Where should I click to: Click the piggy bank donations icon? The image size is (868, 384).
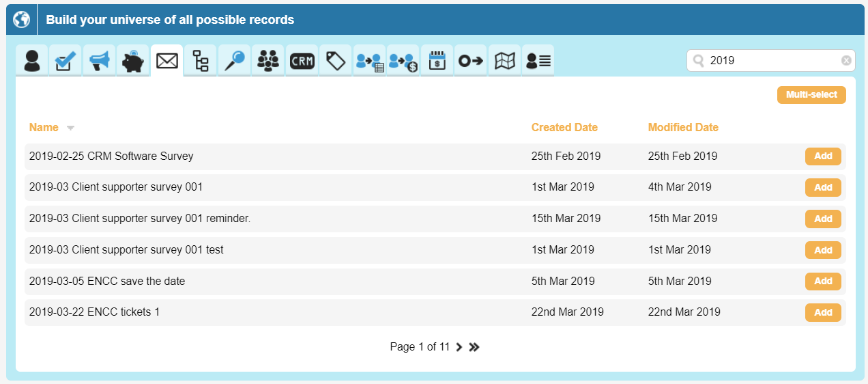point(133,61)
